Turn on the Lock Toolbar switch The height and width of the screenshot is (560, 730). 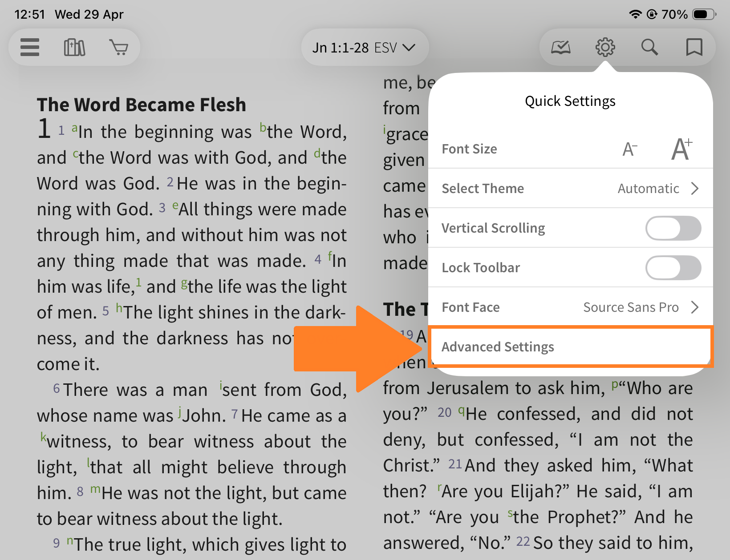[673, 268]
